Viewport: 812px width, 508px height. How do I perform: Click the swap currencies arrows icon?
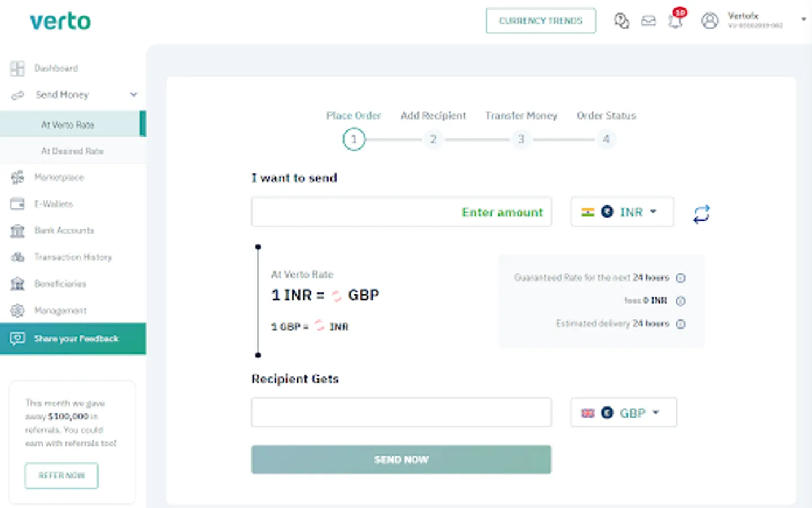(x=701, y=214)
